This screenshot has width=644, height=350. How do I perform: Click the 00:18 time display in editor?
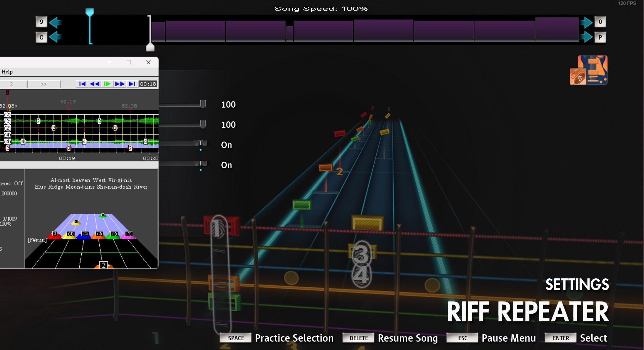[x=148, y=84]
